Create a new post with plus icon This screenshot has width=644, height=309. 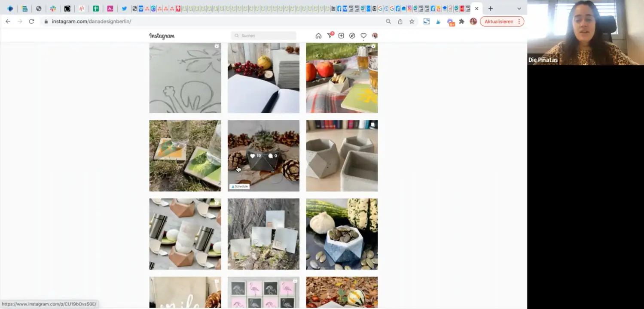[341, 36]
